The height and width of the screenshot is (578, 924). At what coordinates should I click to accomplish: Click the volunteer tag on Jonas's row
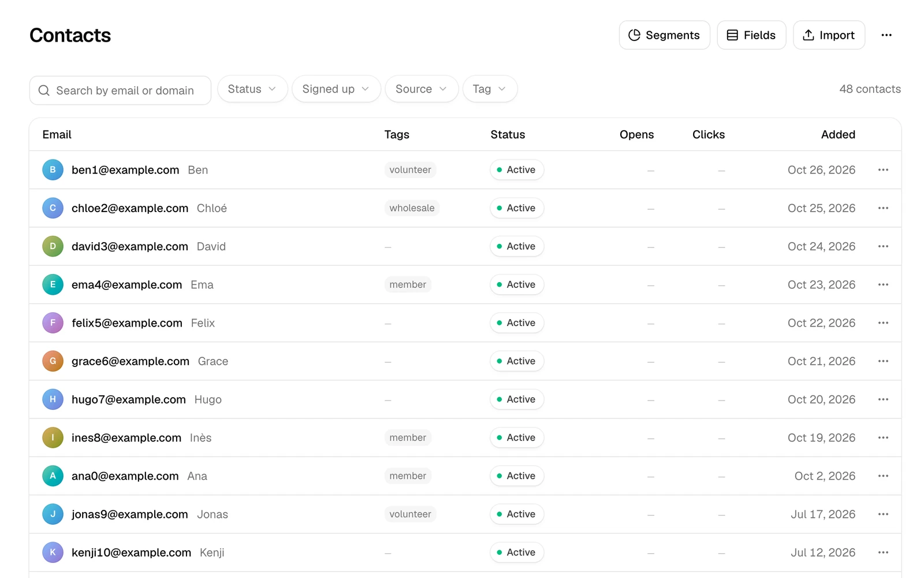410,514
